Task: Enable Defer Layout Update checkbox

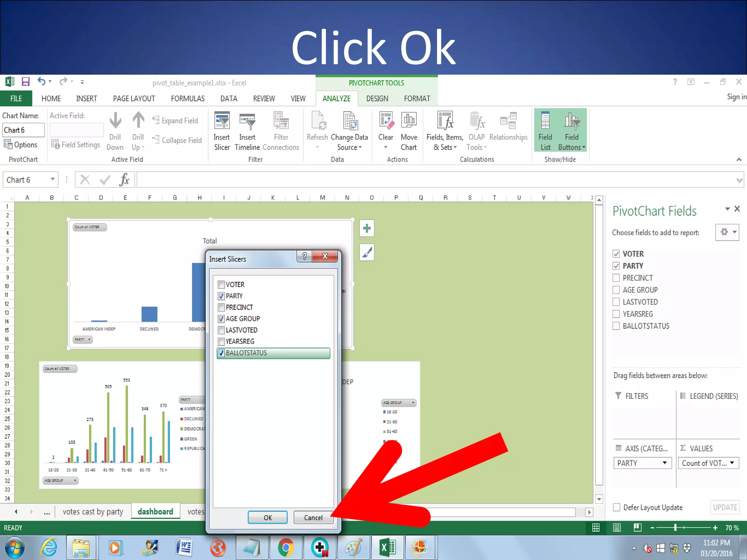Action: tap(616, 507)
